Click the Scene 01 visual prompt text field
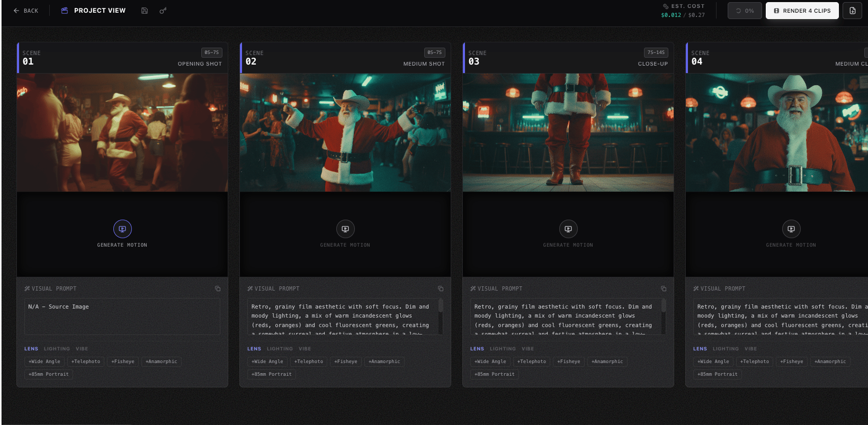The width and height of the screenshot is (868, 425). pos(122,317)
